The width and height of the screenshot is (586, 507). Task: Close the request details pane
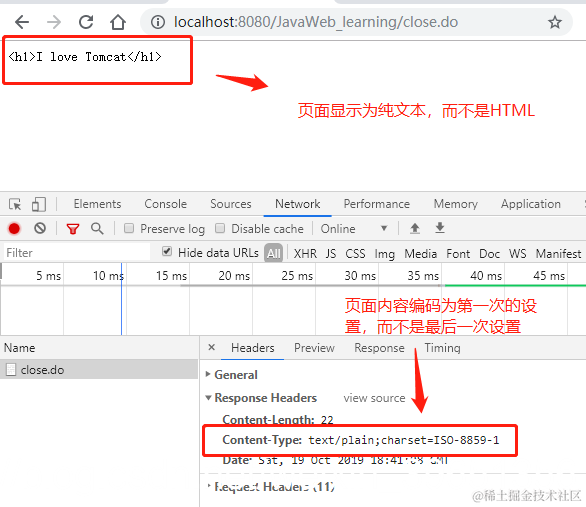click(212, 347)
